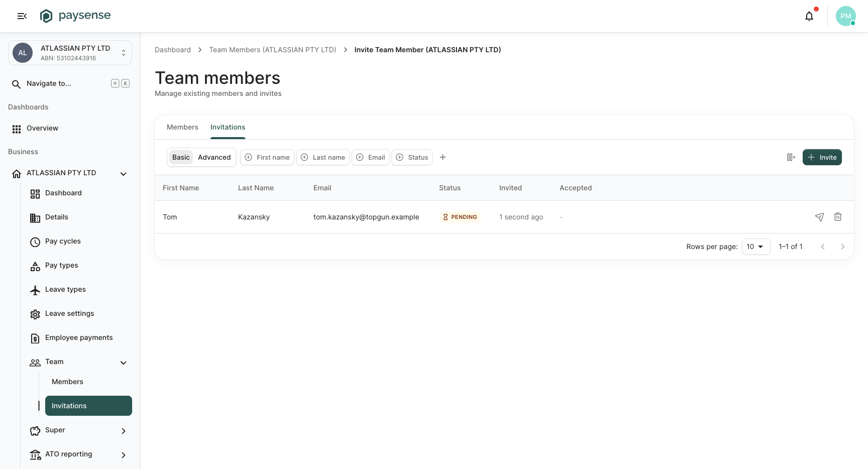Image resolution: width=868 pixels, height=469 pixels.
Task: Click the Super piggy bank icon
Action: 35,431
